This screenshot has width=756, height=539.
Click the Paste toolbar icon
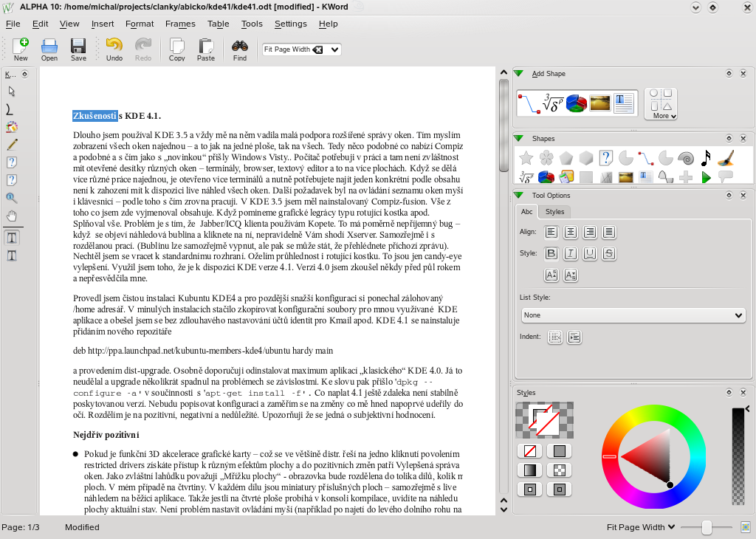(206, 49)
